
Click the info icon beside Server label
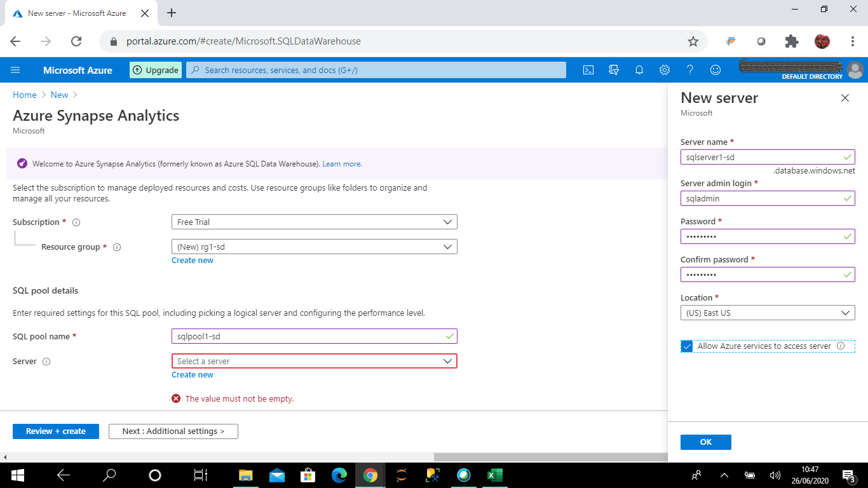(x=46, y=362)
